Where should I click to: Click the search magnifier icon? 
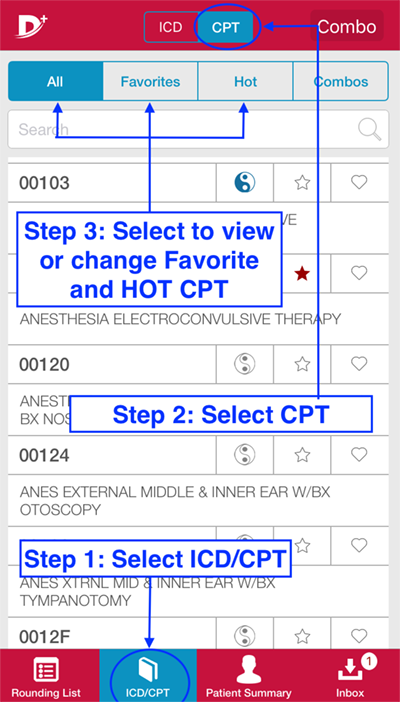point(370,129)
